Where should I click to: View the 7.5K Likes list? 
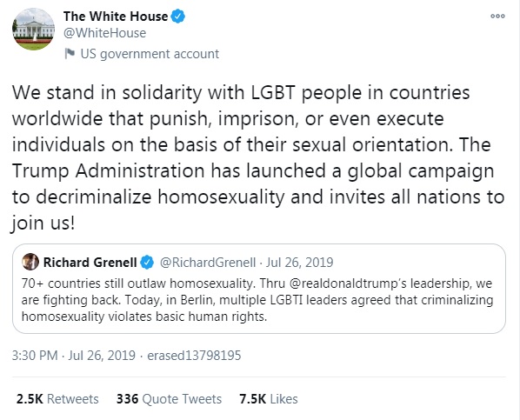pyautogui.click(x=269, y=399)
